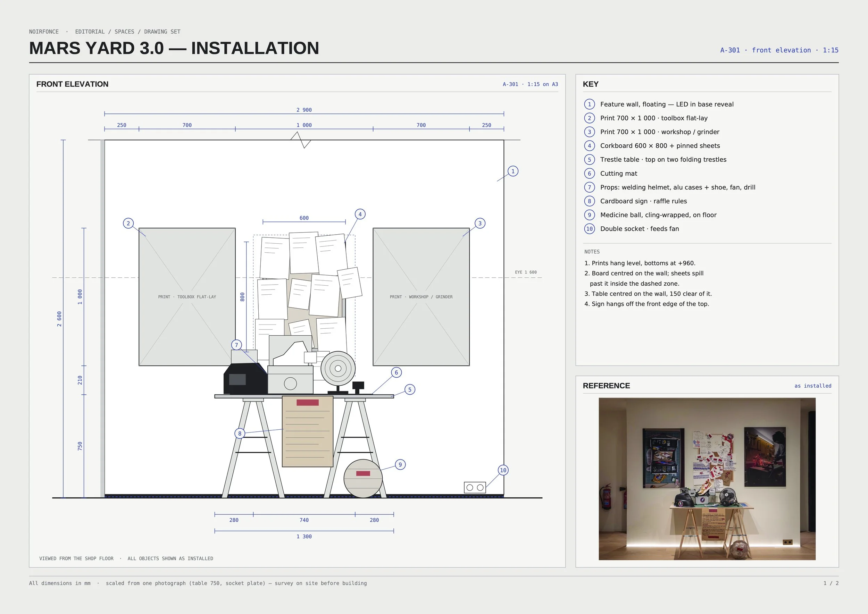868x614 pixels.
Task: Click the 'MARS YARD 3.0 — INSTALLATION' title
Action: [x=174, y=48]
